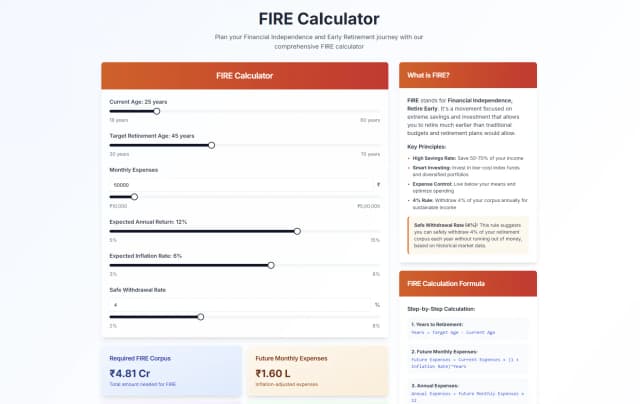Click the main FIRE Calculator page title

tap(319, 19)
